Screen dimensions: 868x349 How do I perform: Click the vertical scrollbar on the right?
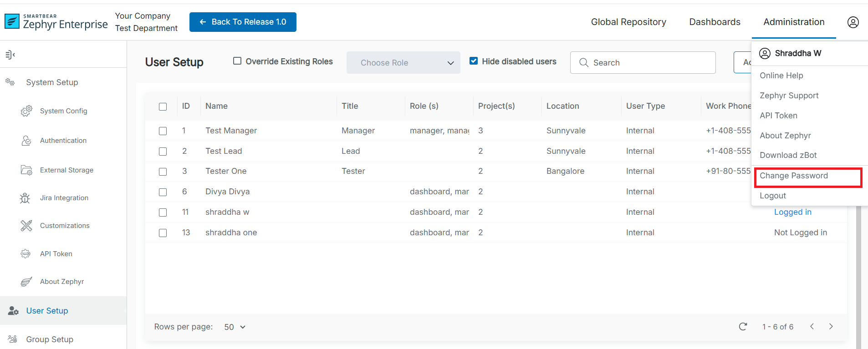click(x=858, y=273)
